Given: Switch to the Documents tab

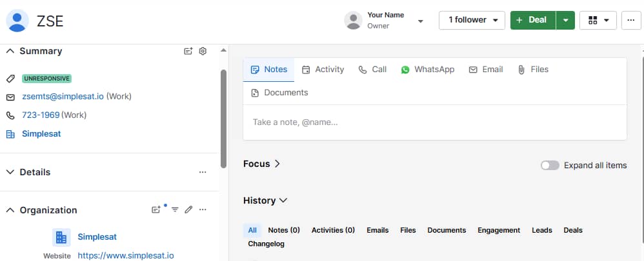Looking at the screenshot, I should (x=279, y=93).
